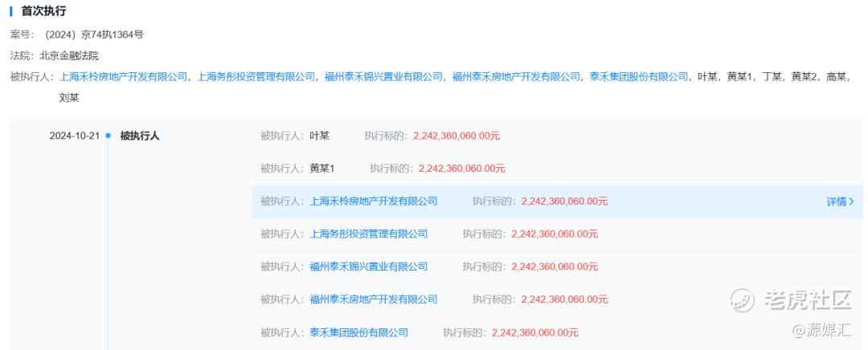Screen dimensions: 868x350
Task: Click 高某 in the header list
Action: pyautogui.click(x=837, y=77)
